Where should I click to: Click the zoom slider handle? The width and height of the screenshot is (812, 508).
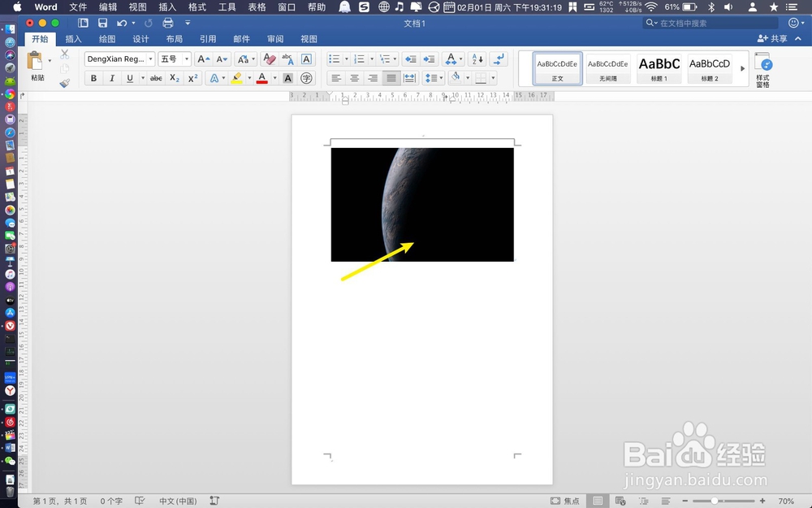coord(715,501)
